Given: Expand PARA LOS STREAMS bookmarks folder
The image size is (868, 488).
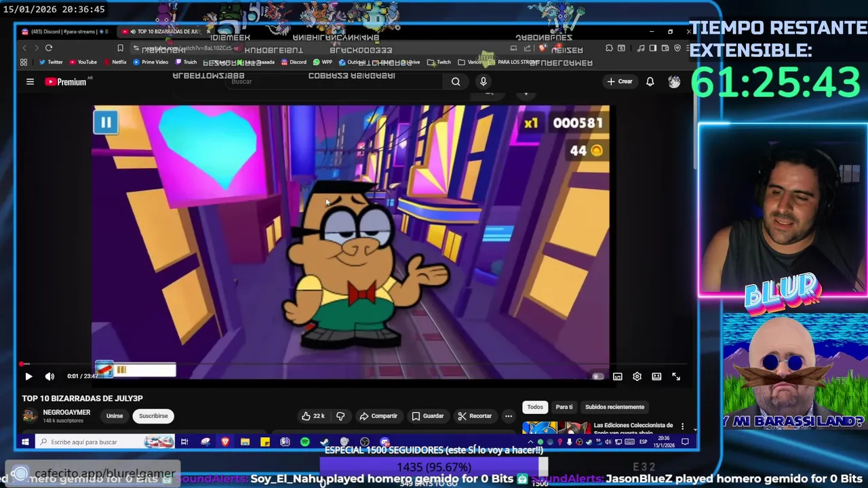Looking at the screenshot, I should 513,62.
